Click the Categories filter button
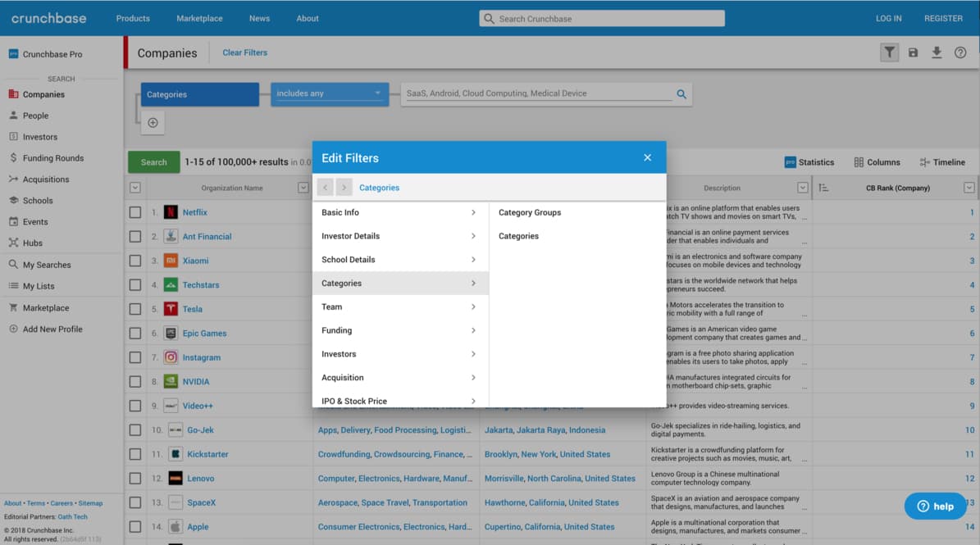980x545 pixels. coord(199,94)
